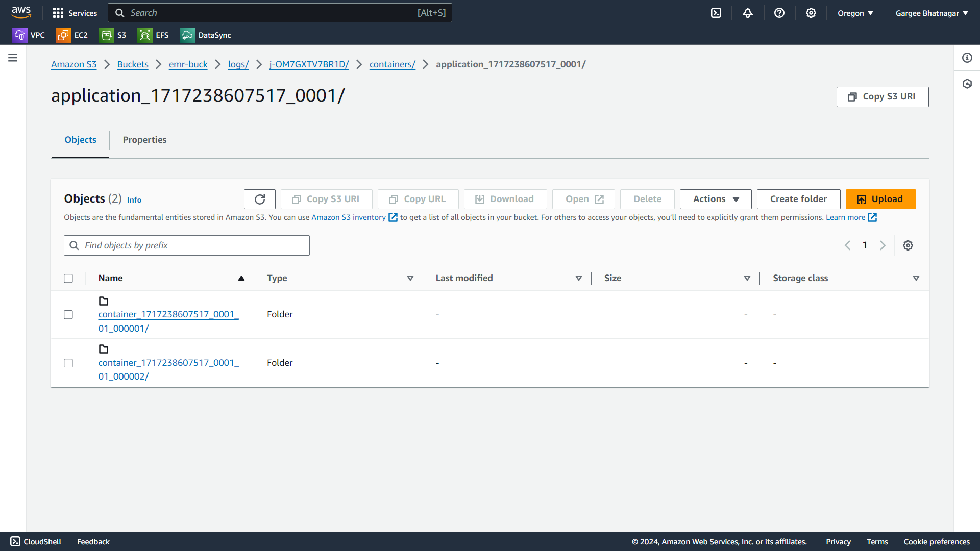The height and width of the screenshot is (551, 980).
Task: Expand the Gargee Bhatnagar account menu
Action: [932, 13]
